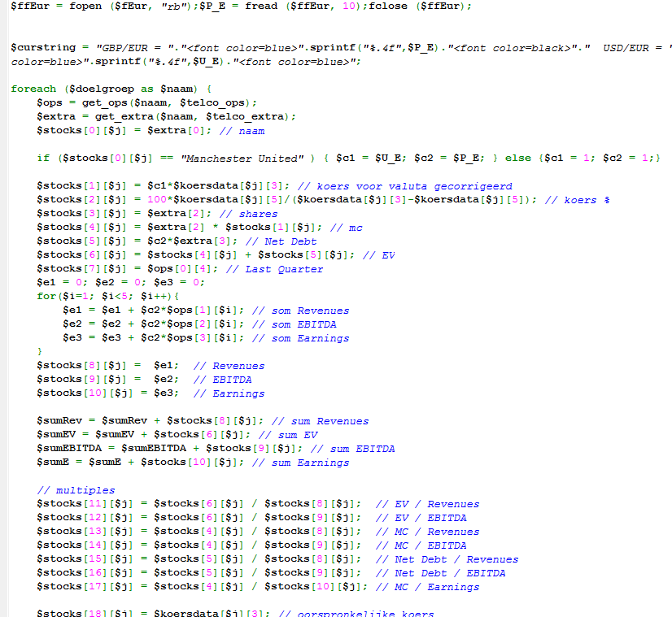Click the '// mc' comment
672x617 pixels.
click(x=347, y=228)
